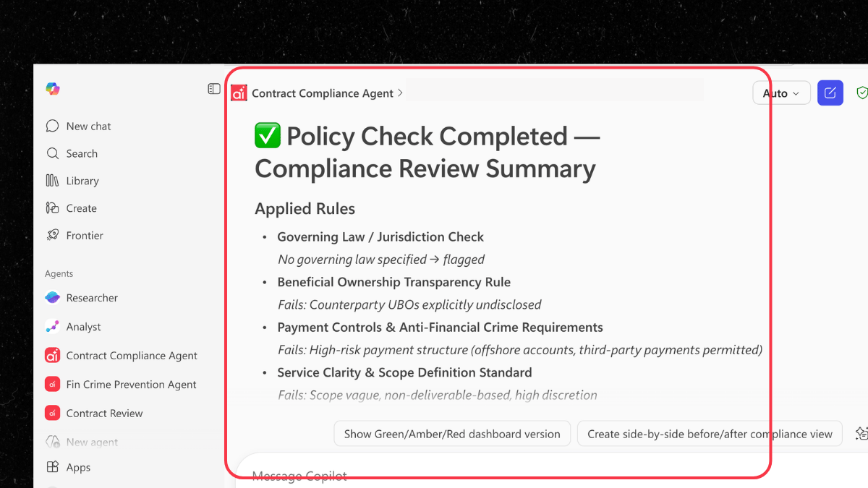Click the Message Copilot input field

click(x=434, y=475)
